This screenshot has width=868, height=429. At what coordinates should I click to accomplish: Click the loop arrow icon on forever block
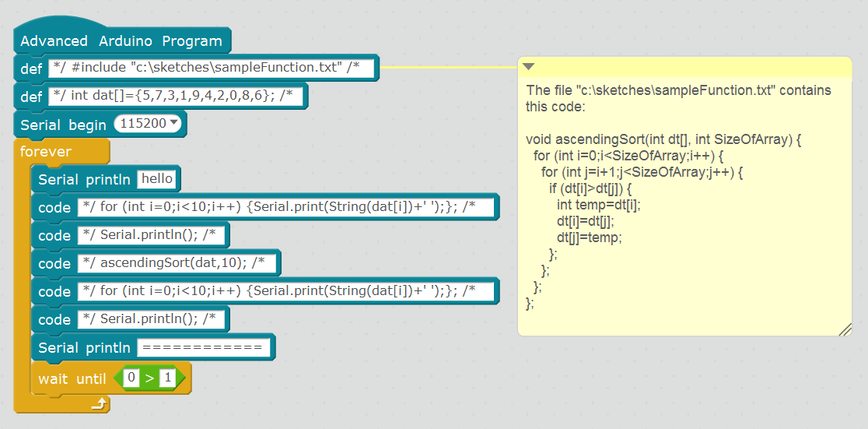click(99, 403)
